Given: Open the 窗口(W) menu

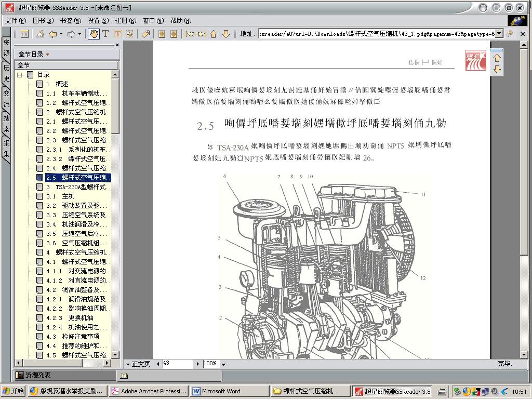Looking at the screenshot, I should coord(153,21).
